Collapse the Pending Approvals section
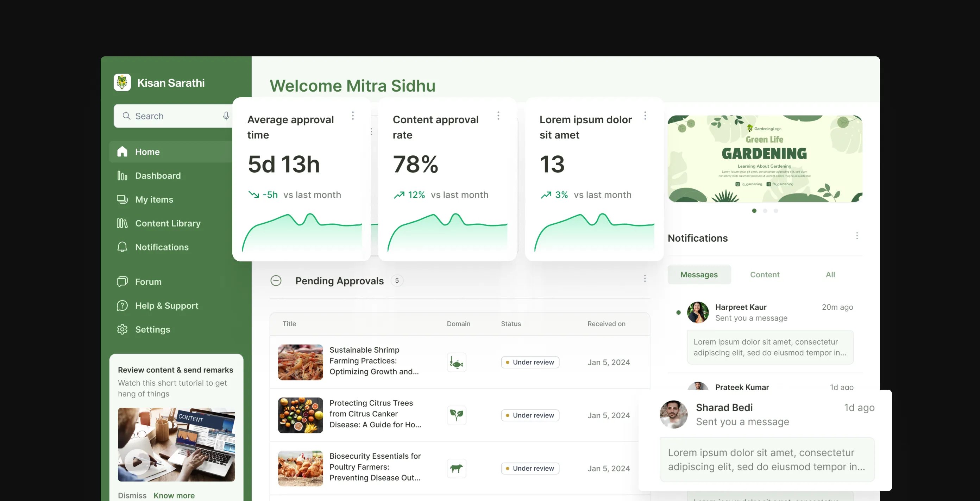This screenshot has height=501, width=980. 276,280
